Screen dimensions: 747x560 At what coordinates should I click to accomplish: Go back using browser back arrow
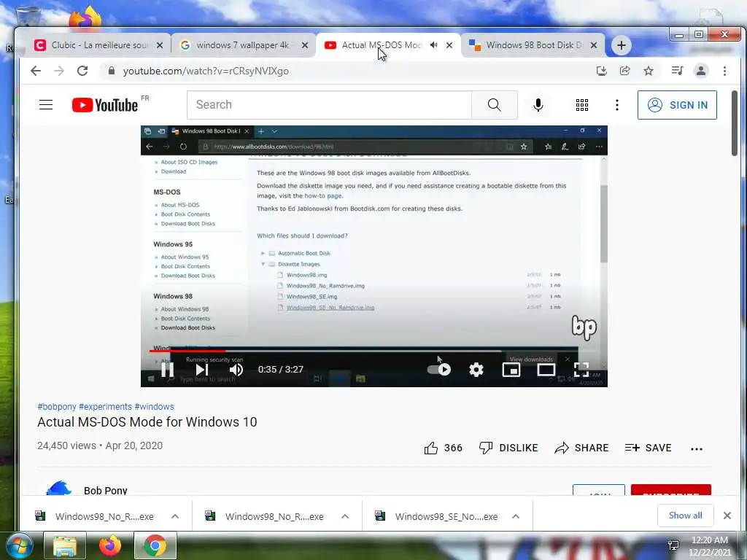[x=36, y=71]
